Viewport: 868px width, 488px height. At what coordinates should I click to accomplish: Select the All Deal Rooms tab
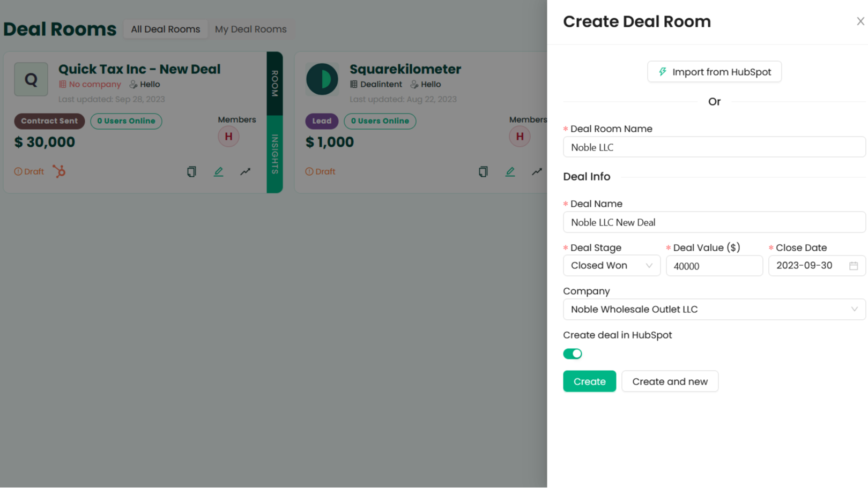click(x=165, y=29)
